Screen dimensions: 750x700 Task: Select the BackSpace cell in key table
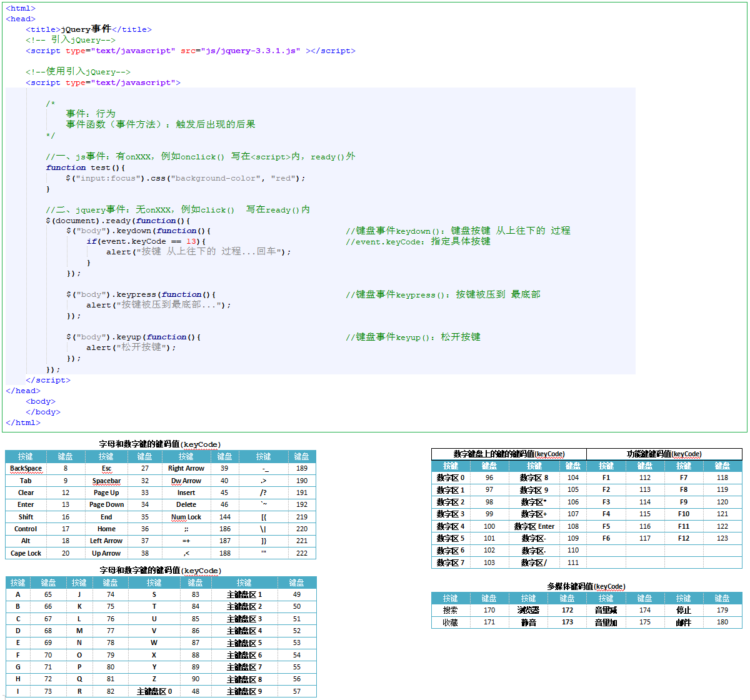pyautogui.click(x=26, y=468)
